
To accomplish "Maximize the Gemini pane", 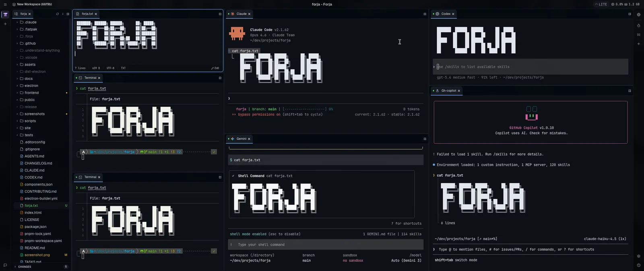I will (x=425, y=139).
